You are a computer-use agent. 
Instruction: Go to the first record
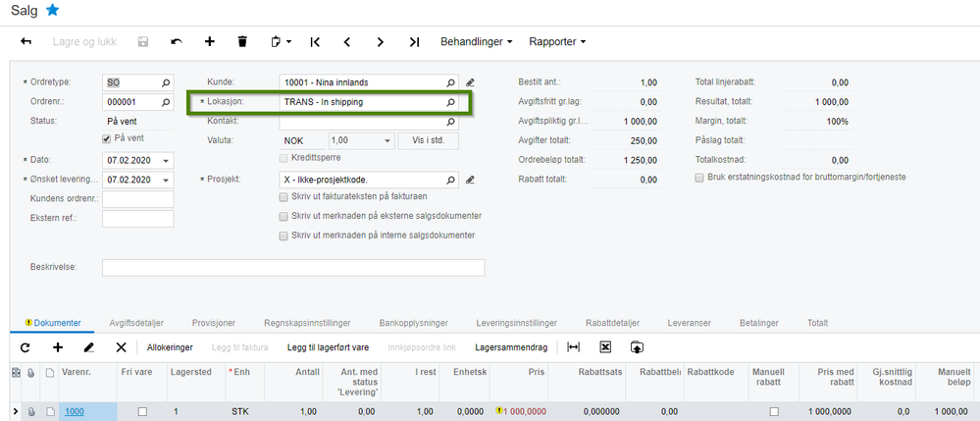coord(315,42)
